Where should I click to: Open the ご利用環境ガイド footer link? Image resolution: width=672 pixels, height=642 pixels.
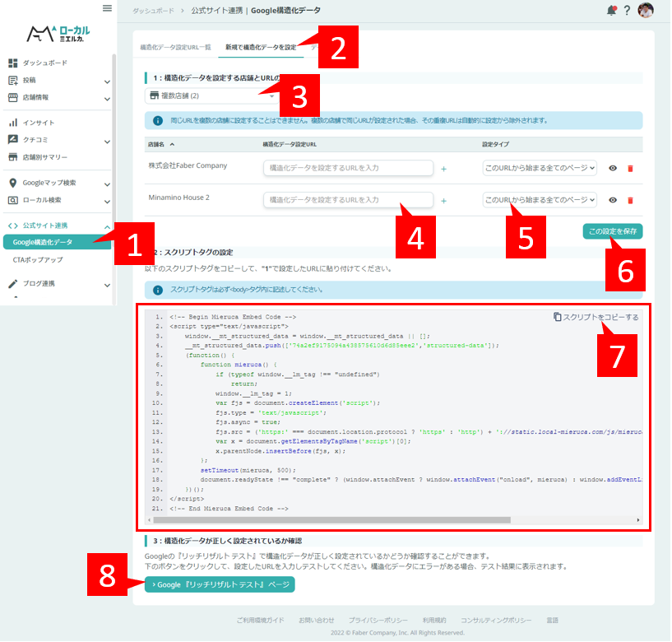(x=260, y=621)
